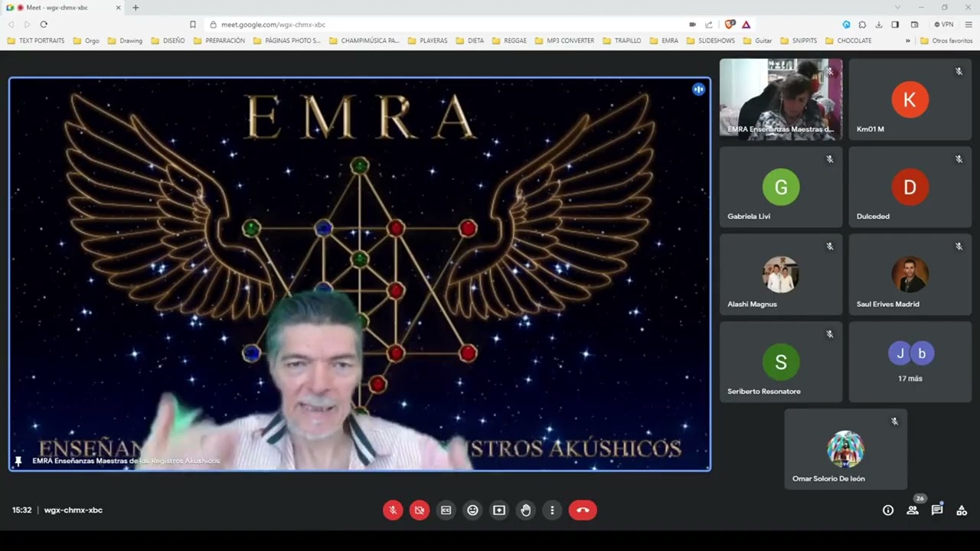Click the pin icon on the main video
Viewport: 980px width, 551px height.
18,461
